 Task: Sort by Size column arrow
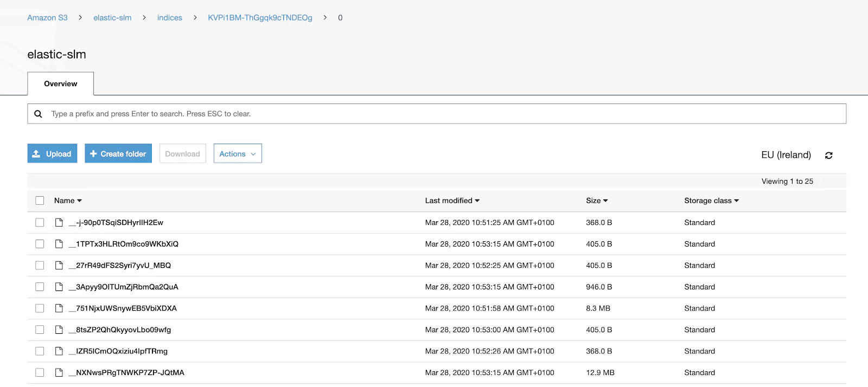(x=605, y=201)
